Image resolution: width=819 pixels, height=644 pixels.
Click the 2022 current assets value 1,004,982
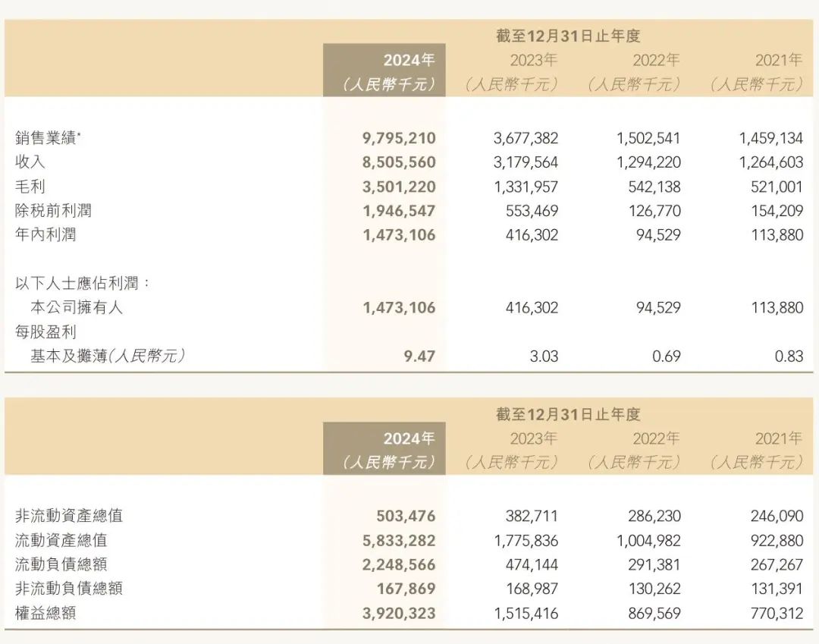point(648,541)
